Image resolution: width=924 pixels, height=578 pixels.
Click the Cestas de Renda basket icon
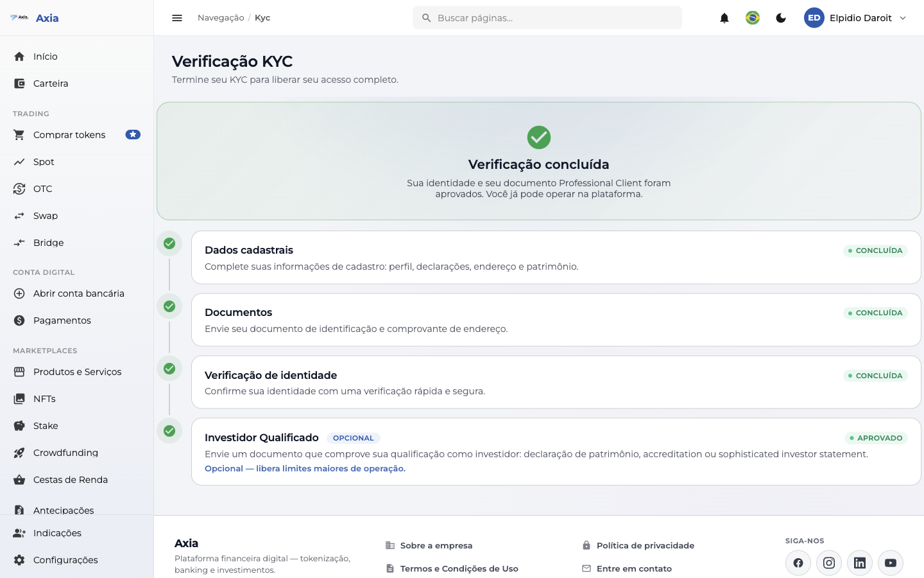(19, 480)
